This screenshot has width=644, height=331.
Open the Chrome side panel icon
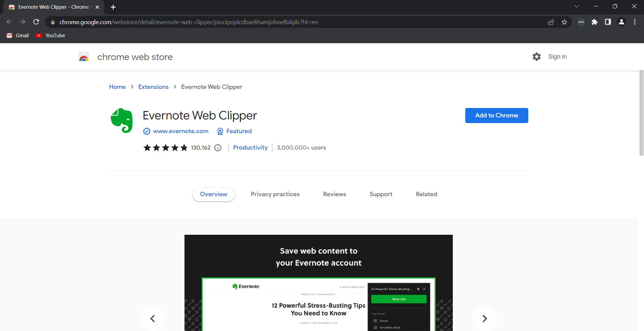pos(608,22)
